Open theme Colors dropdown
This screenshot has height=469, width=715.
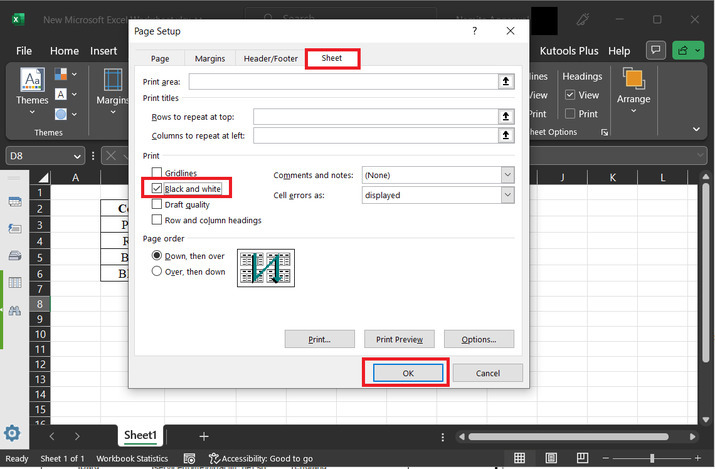click(x=66, y=74)
